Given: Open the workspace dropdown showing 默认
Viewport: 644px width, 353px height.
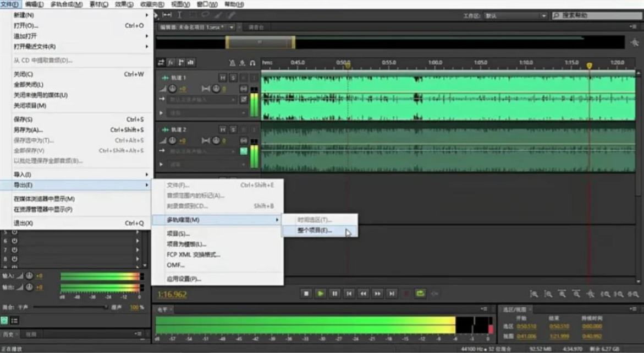Looking at the screenshot, I should point(515,16).
